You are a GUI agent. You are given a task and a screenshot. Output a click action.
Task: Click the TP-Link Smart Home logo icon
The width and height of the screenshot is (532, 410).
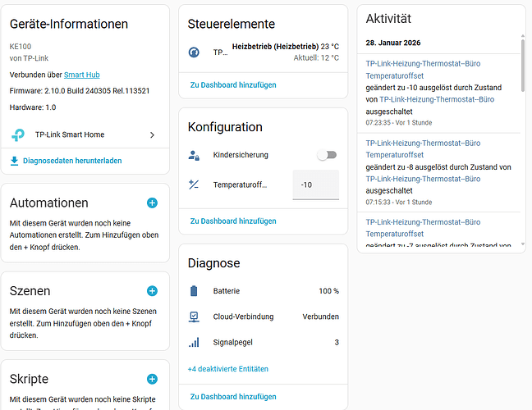click(17, 134)
